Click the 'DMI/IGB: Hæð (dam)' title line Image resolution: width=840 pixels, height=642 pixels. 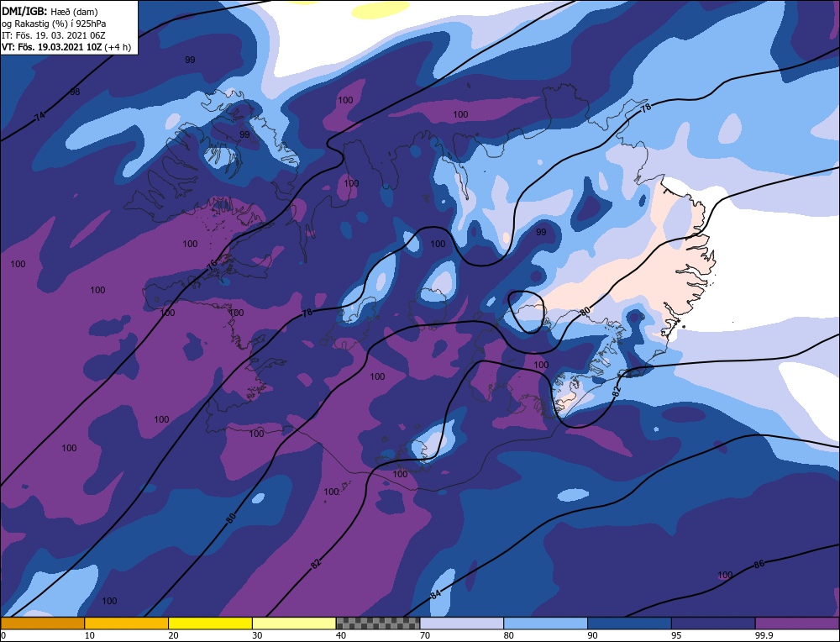tap(50, 11)
